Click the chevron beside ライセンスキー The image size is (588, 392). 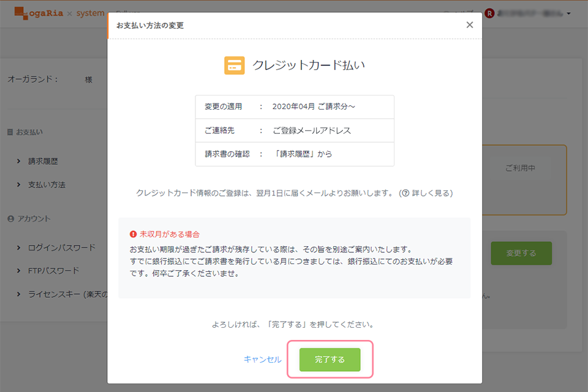pos(18,294)
